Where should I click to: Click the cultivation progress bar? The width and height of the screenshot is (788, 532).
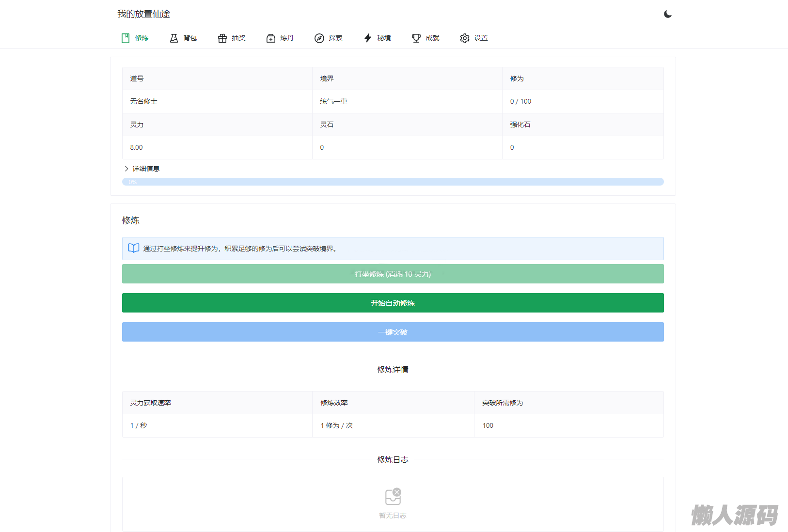coord(393,182)
